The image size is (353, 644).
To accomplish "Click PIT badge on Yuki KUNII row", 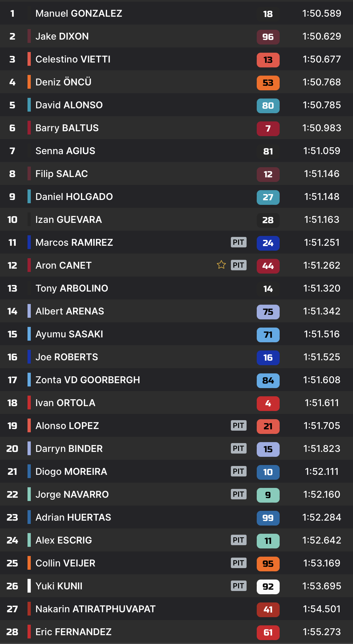I will click(x=238, y=586).
